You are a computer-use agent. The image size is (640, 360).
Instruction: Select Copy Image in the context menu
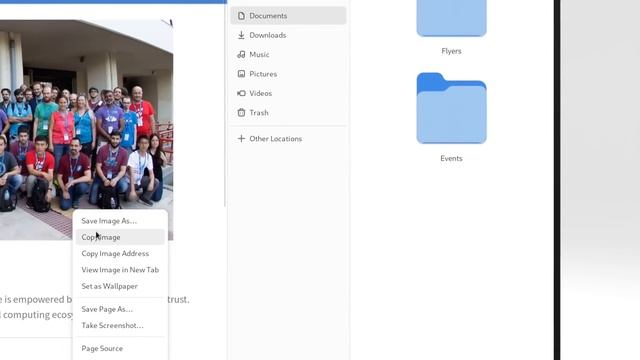120,237
